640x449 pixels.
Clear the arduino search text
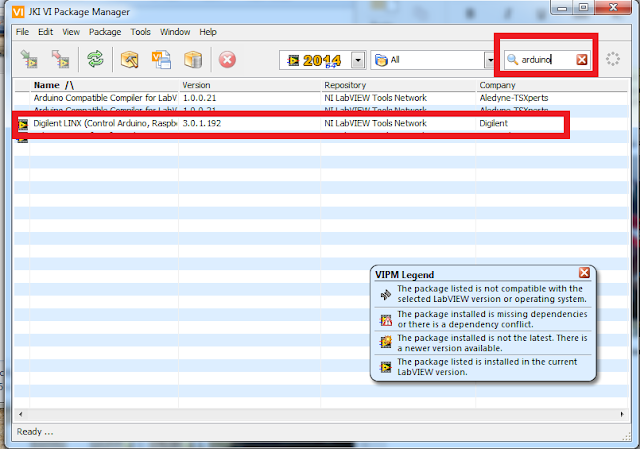coord(582,60)
